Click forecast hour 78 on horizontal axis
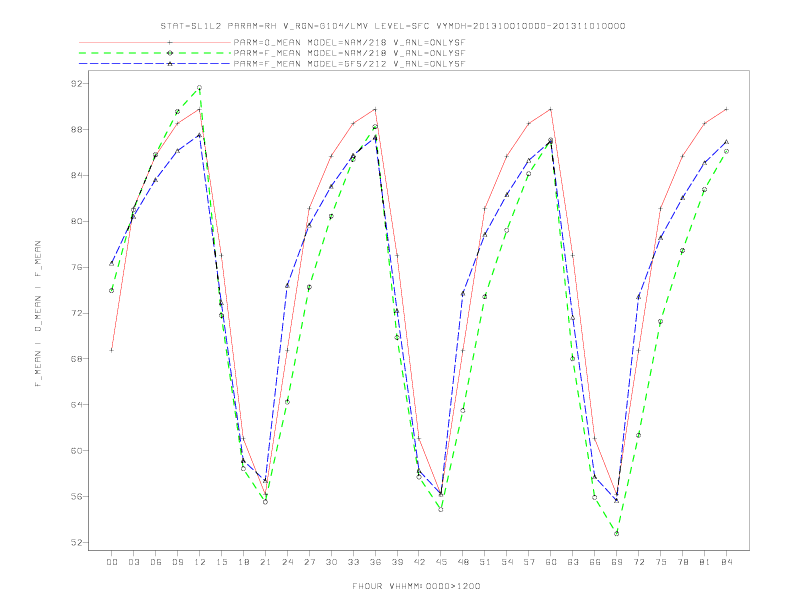The image size is (792, 612). coord(682,562)
